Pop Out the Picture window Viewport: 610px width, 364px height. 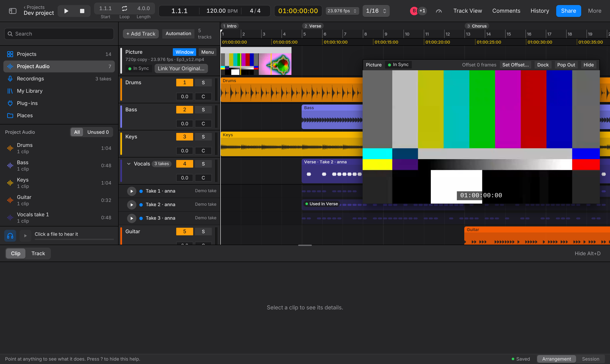click(566, 65)
